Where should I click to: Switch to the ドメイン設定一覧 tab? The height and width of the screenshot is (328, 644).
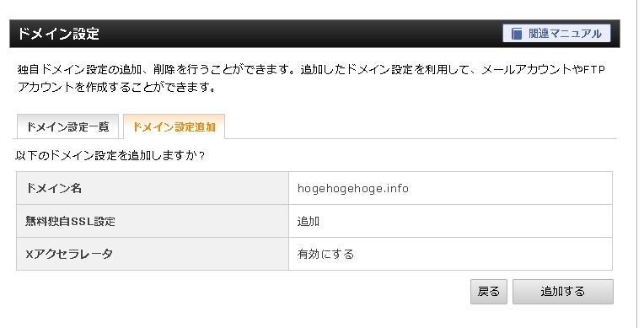[x=67, y=126]
